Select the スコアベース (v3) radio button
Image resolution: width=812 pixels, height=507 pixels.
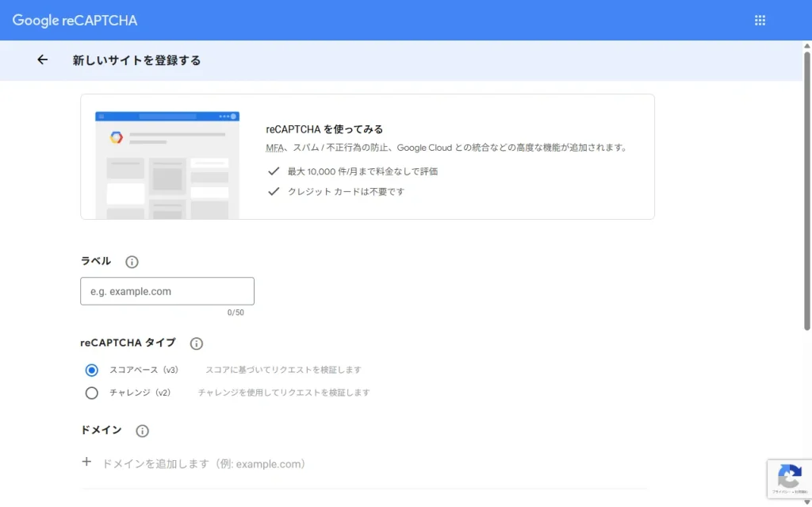pyautogui.click(x=92, y=371)
